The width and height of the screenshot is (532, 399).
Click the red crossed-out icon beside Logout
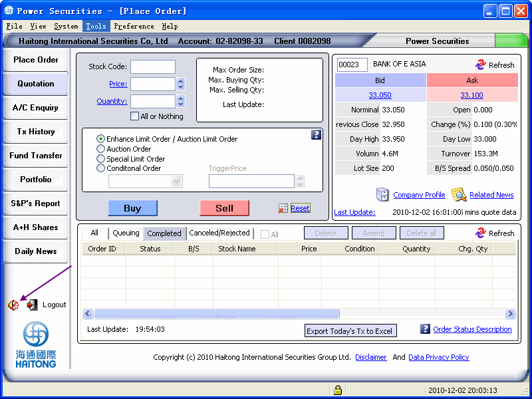tap(13, 305)
